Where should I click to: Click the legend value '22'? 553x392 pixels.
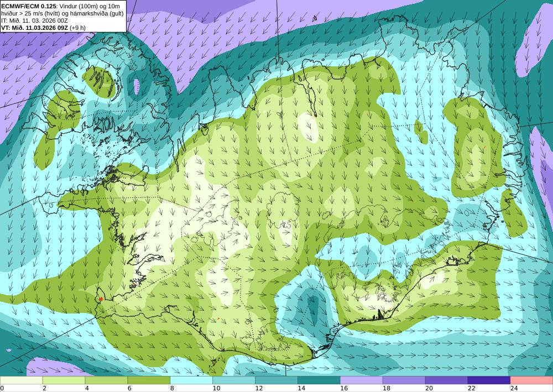point(472,388)
